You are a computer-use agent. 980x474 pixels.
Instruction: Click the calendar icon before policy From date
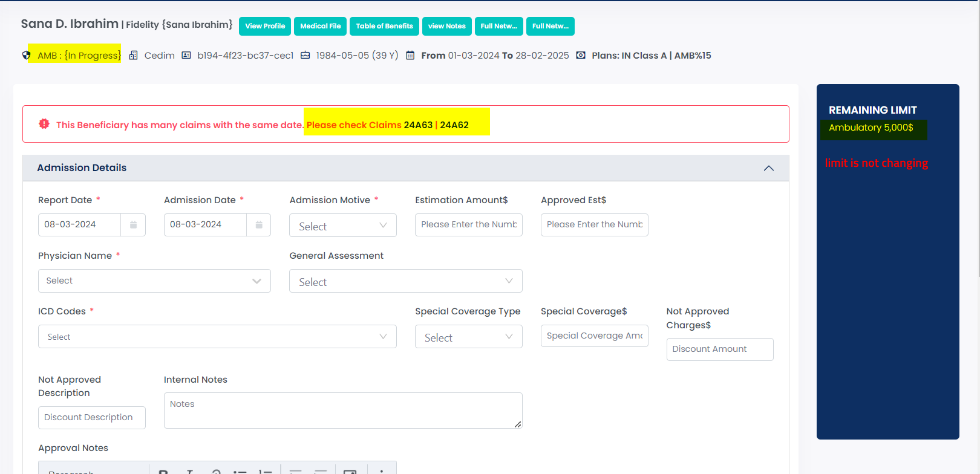click(410, 56)
